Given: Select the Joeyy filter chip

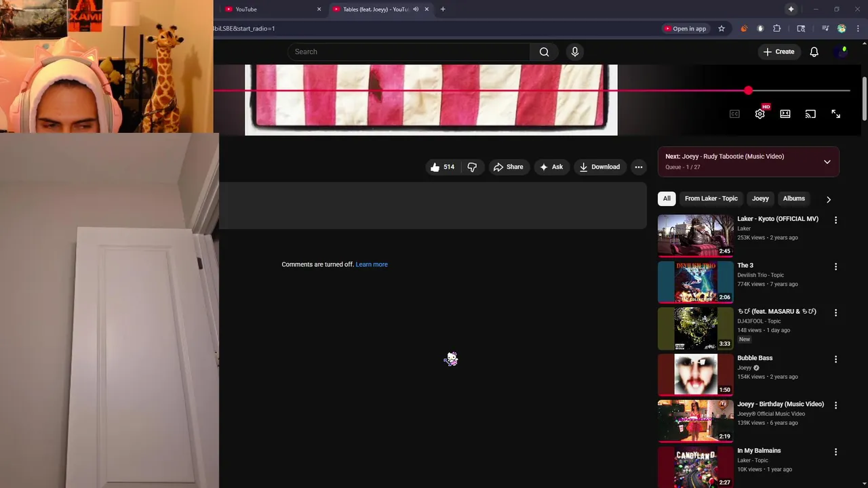Looking at the screenshot, I should click(x=760, y=199).
